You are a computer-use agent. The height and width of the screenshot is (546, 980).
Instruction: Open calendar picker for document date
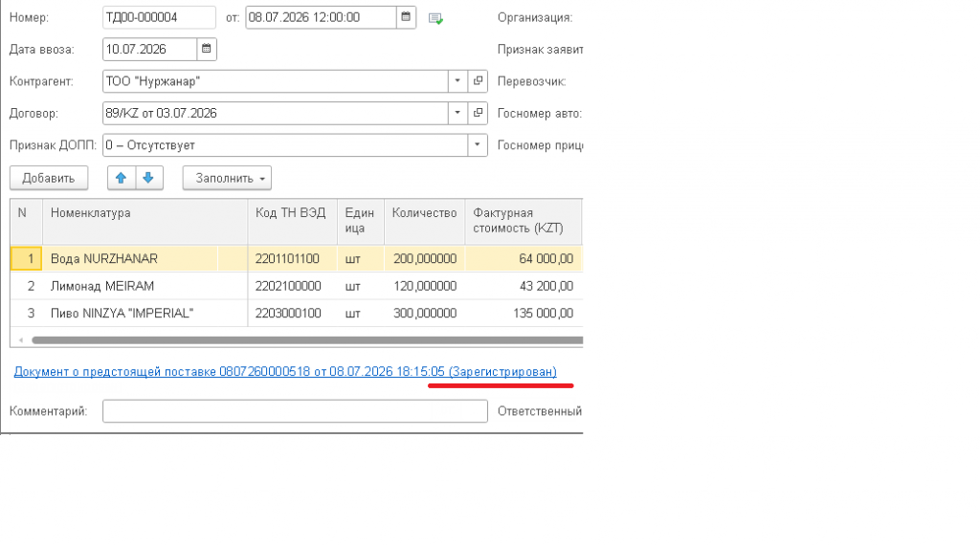(406, 17)
